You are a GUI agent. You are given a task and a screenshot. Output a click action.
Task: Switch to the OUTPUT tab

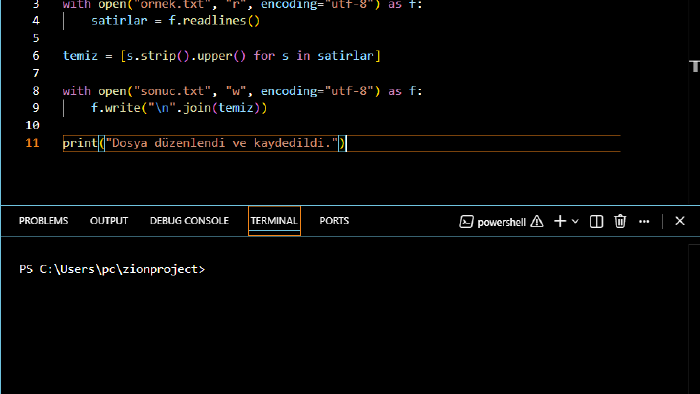click(x=109, y=221)
